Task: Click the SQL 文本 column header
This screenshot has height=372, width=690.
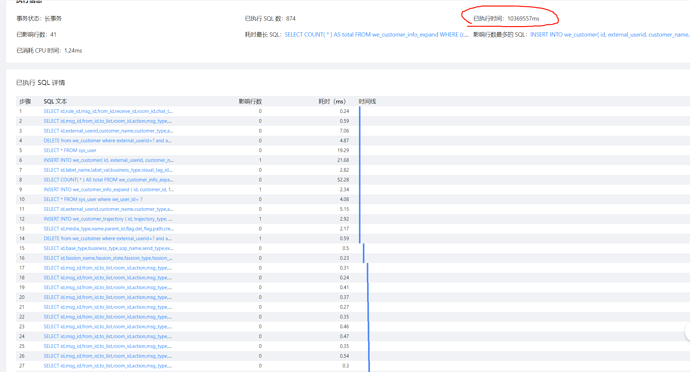Action: pyautogui.click(x=55, y=101)
